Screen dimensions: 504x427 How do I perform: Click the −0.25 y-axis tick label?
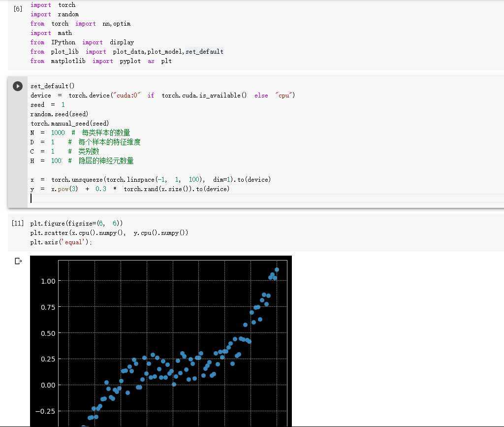pyautogui.click(x=45, y=411)
